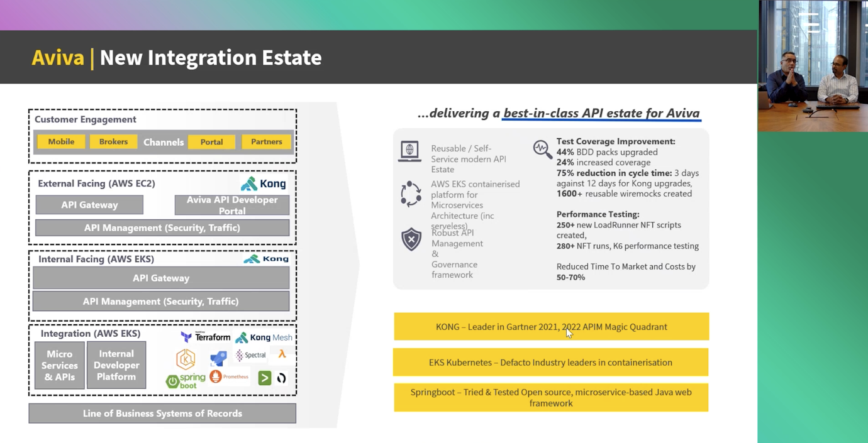The width and height of the screenshot is (868, 443).
Task: Click the Terraform logo
Action: click(205, 337)
